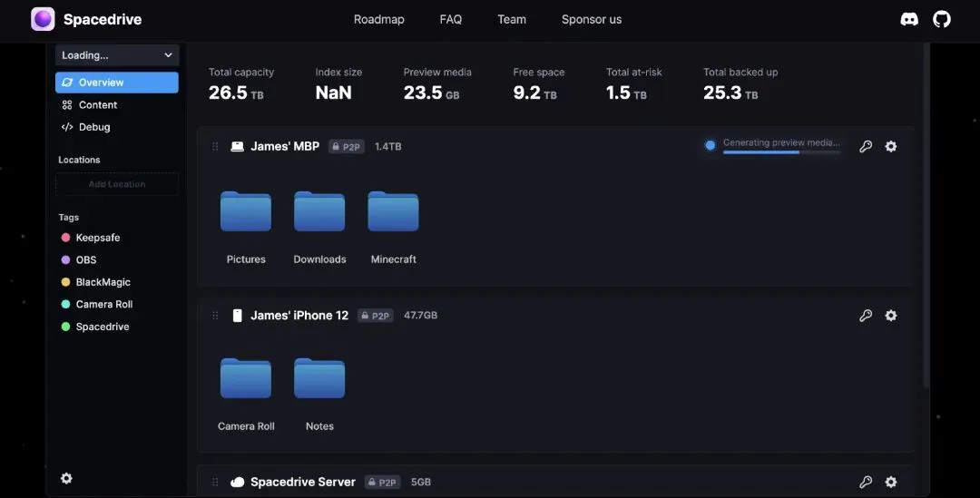Open gear settings for Spacedrive Server
The width and height of the screenshot is (980, 498).
891,482
